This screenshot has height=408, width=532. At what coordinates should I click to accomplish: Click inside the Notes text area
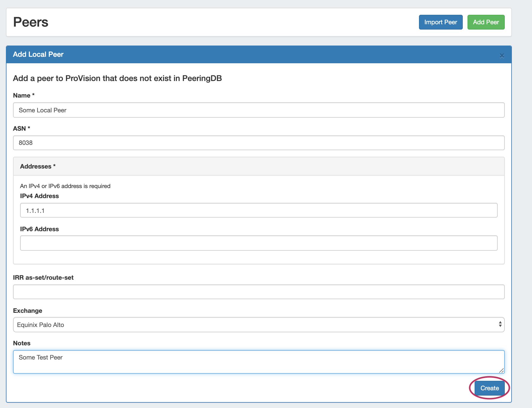click(x=258, y=362)
